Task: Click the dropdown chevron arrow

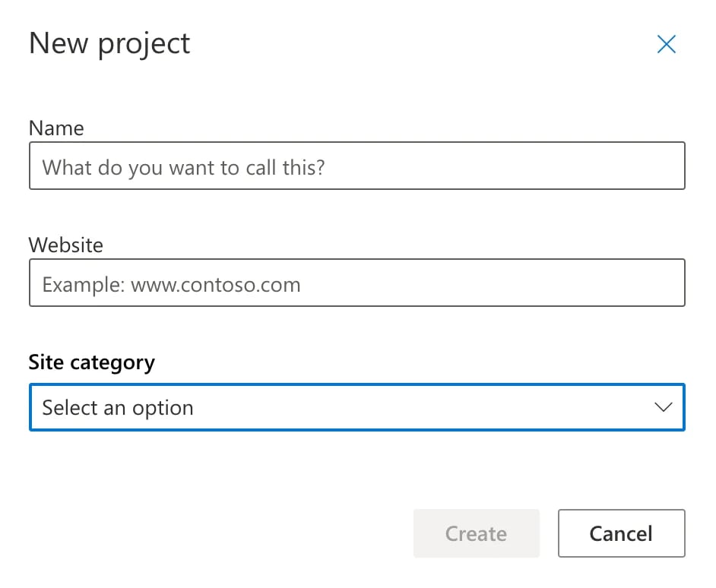Action: click(662, 407)
